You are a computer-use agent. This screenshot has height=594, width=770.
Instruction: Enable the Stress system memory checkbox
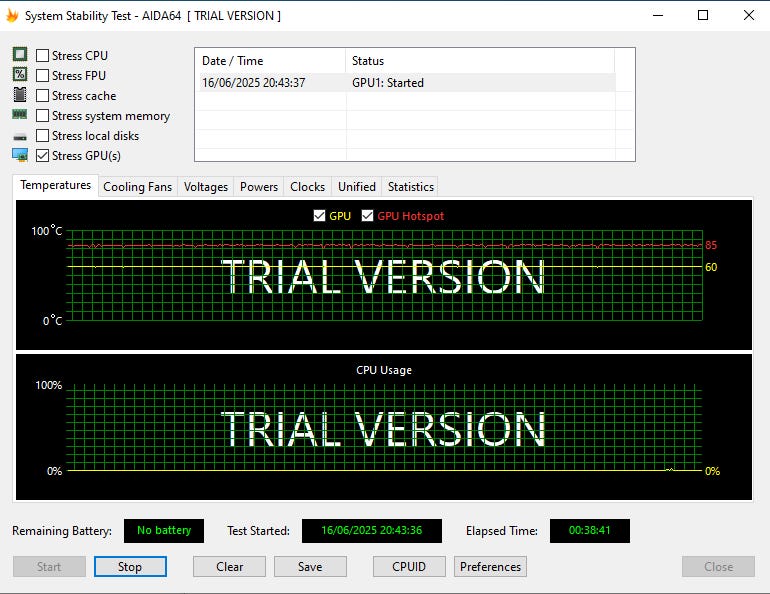pyautogui.click(x=43, y=116)
